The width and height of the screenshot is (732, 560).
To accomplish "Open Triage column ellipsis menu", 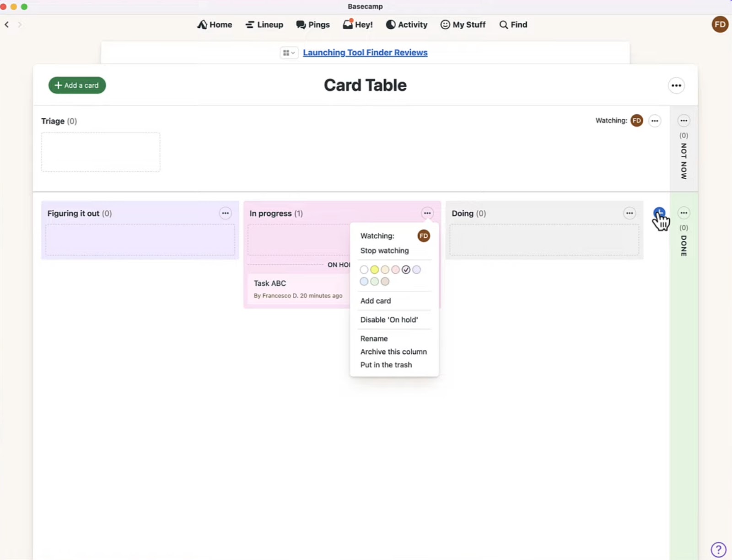I will pyautogui.click(x=655, y=121).
